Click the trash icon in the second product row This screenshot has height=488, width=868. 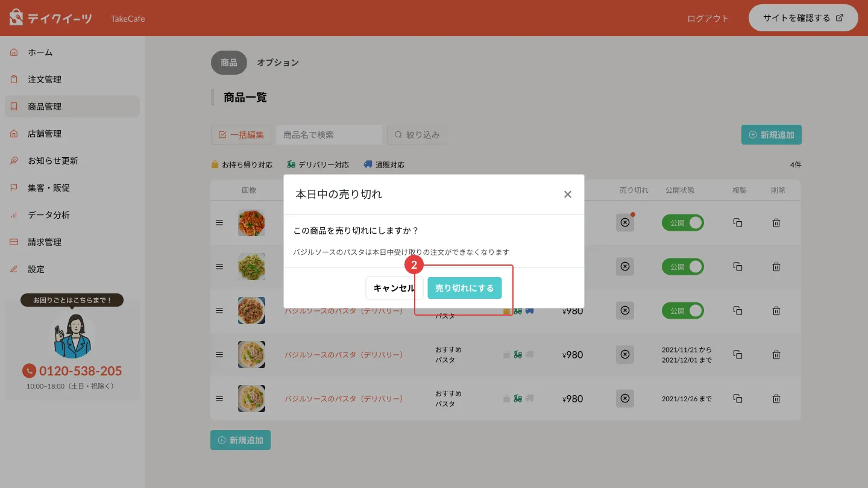coord(776,267)
